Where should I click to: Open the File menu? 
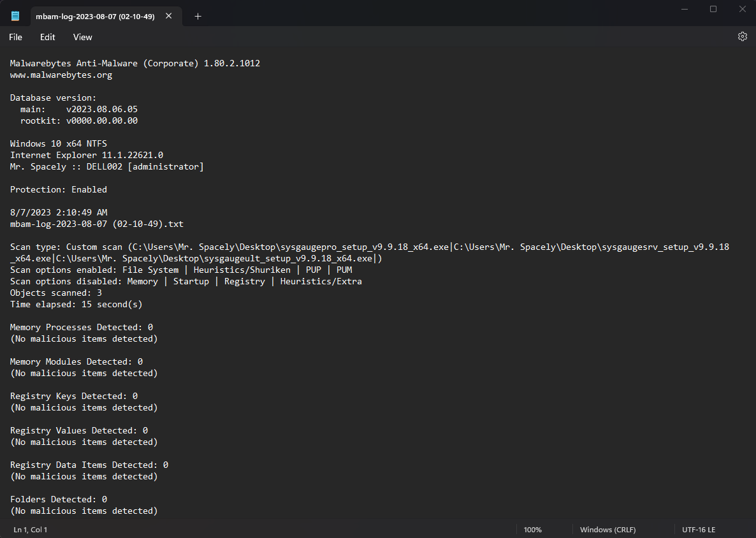[x=15, y=37]
